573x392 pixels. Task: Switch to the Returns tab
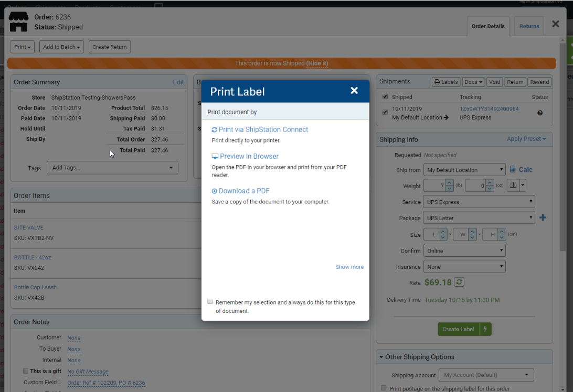click(x=529, y=26)
